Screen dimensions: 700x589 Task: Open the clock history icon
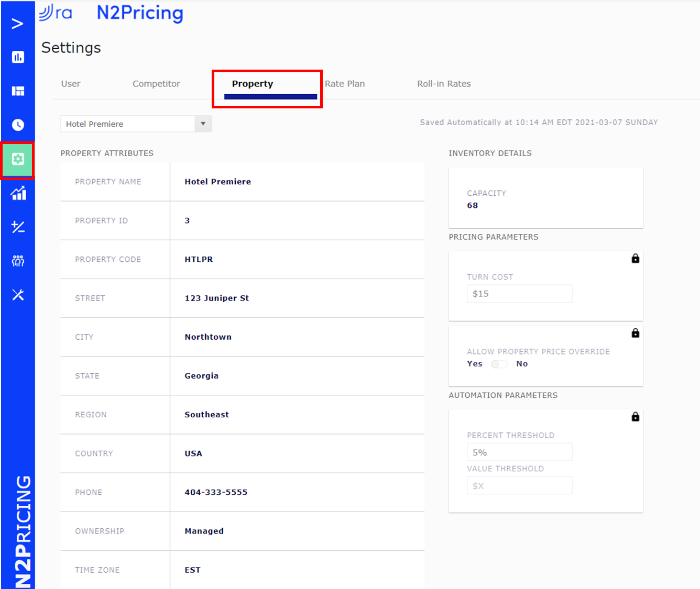[17, 125]
